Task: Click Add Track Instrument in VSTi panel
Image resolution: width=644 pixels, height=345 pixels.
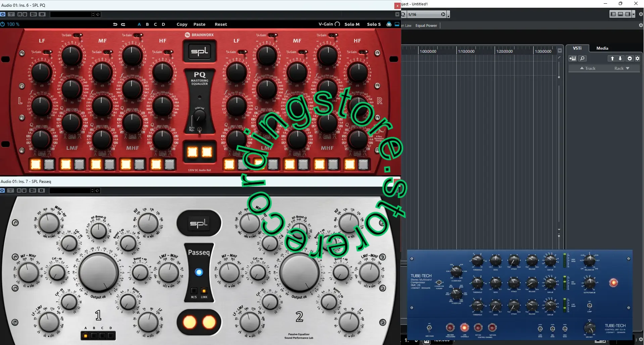Action: [573, 58]
